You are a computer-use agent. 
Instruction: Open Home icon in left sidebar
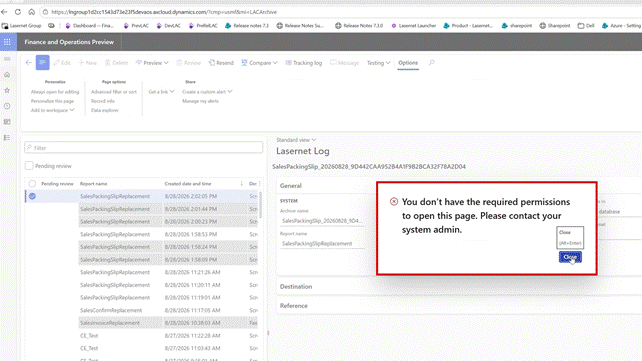pos(7,74)
